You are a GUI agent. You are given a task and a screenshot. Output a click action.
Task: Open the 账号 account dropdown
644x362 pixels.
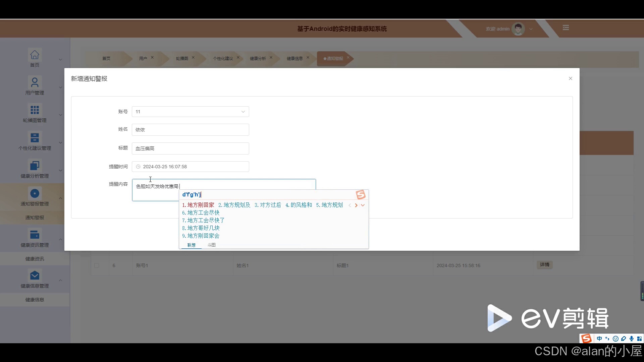coord(190,112)
